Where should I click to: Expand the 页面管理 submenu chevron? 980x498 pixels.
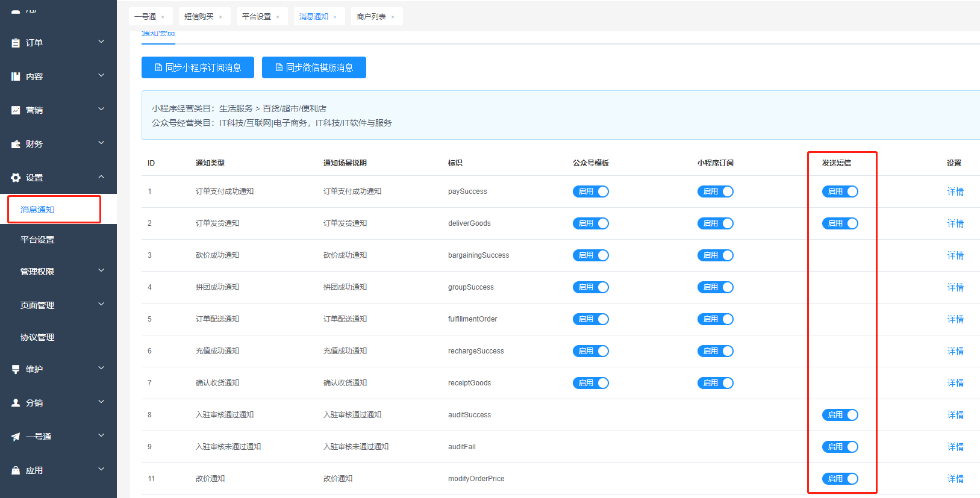coord(101,304)
